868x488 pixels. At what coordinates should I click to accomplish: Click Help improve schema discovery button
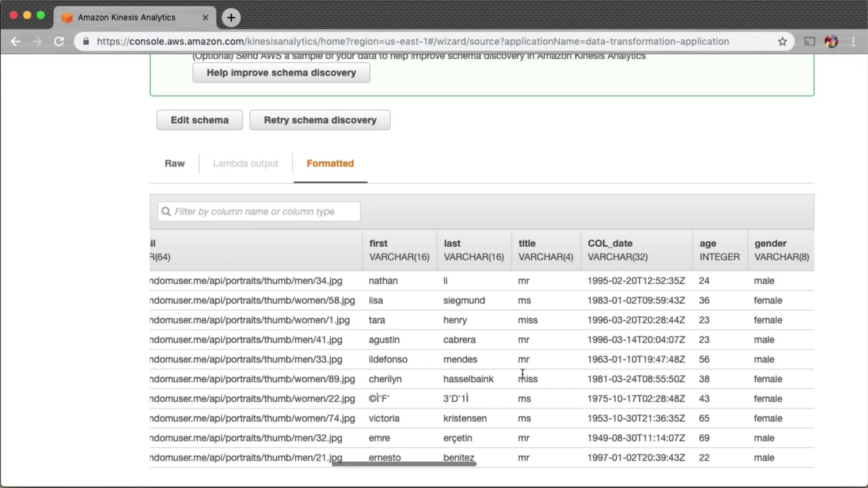pos(281,73)
